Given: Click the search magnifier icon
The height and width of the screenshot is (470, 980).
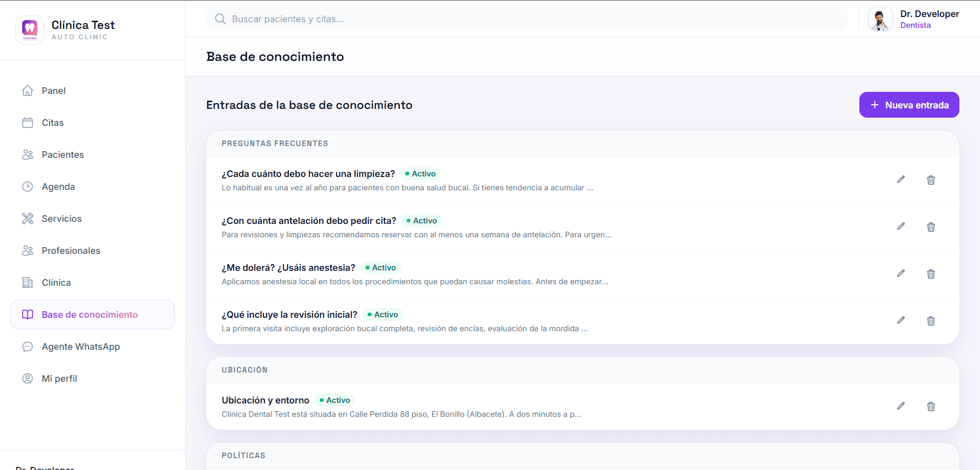Looking at the screenshot, I should pos(220,19).
